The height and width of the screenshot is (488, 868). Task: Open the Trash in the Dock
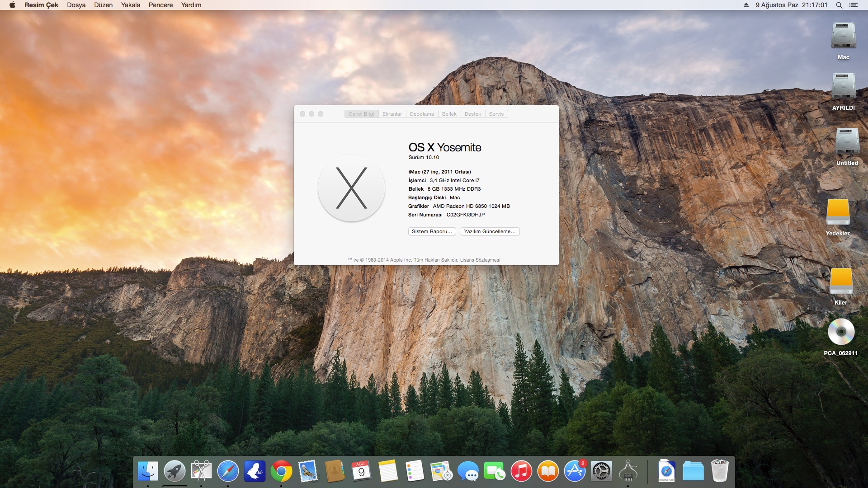pos(720,471)
